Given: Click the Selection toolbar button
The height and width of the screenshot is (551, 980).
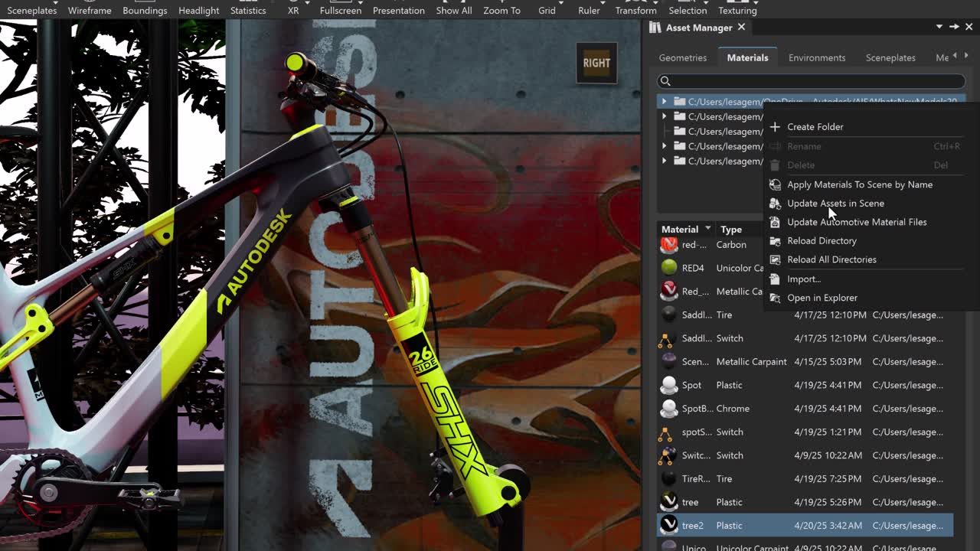Looking at the screenshot, I should [688, 11].
